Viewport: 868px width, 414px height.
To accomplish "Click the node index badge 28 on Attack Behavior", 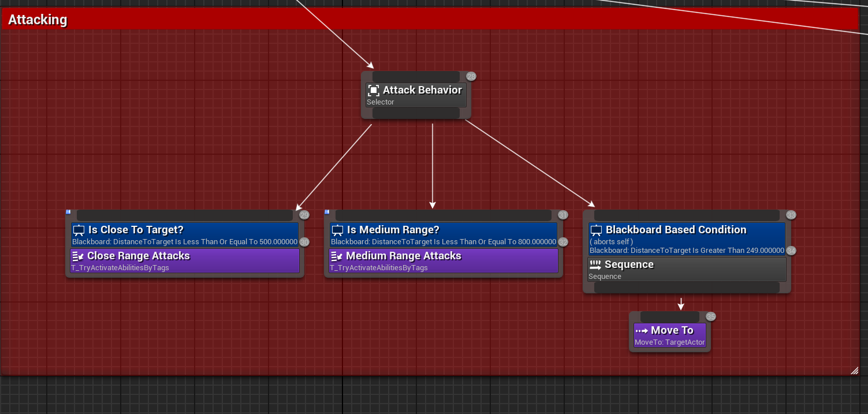I will pos(471,76).
